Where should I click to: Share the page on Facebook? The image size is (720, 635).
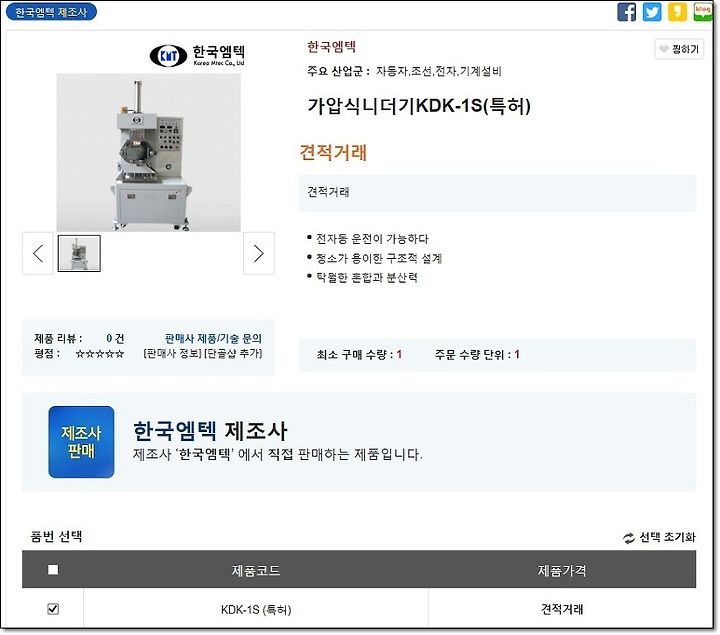(x=626, y=12)
